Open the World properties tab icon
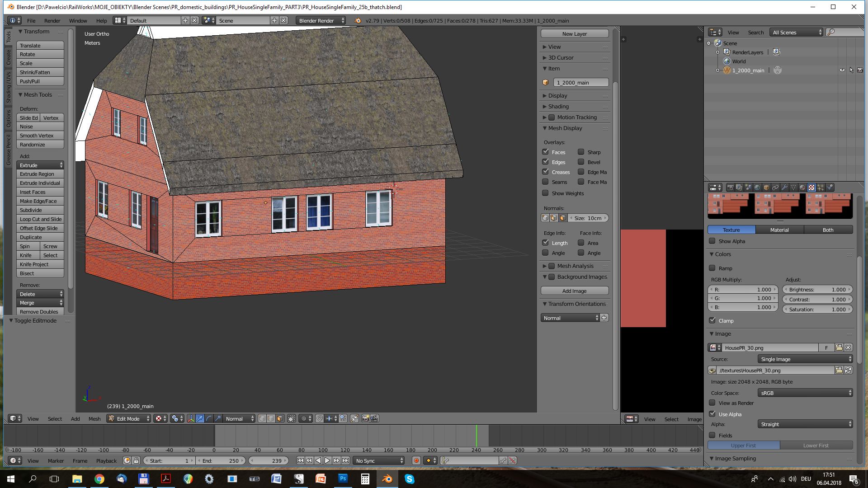 pos(757,188)
